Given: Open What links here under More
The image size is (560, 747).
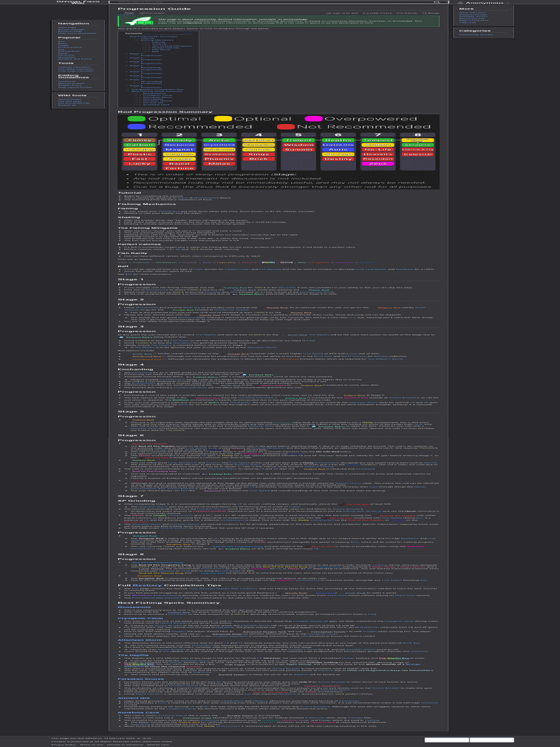Looking at the screenshot, I should pyautogui.click(x=472, y=12).
